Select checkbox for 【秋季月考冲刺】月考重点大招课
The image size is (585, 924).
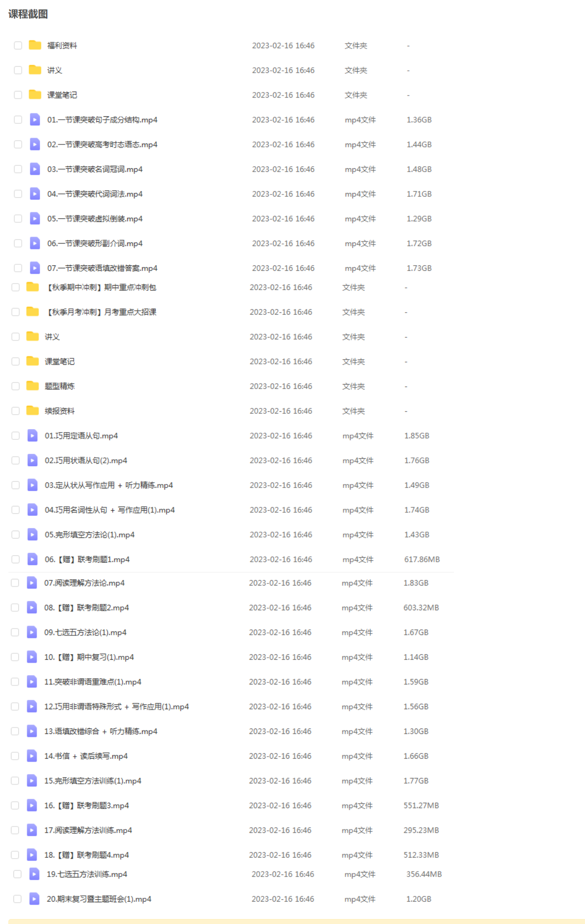point(16,312)
